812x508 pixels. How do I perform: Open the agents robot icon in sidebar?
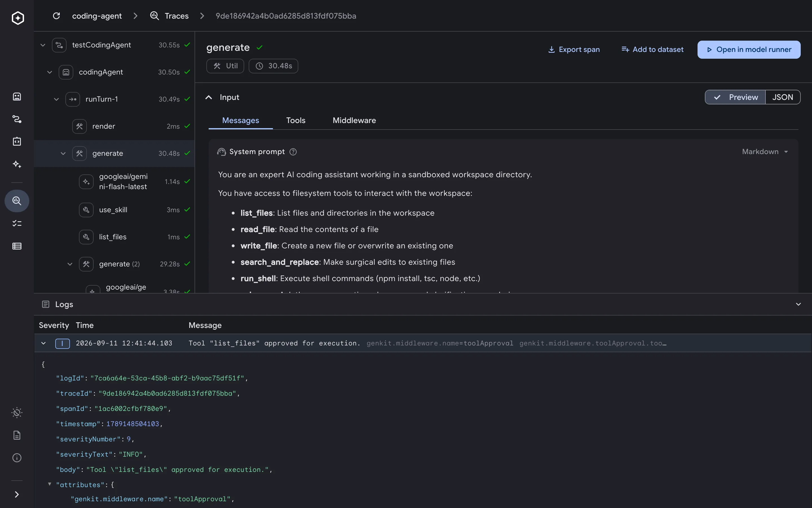[x=17, y=97]
